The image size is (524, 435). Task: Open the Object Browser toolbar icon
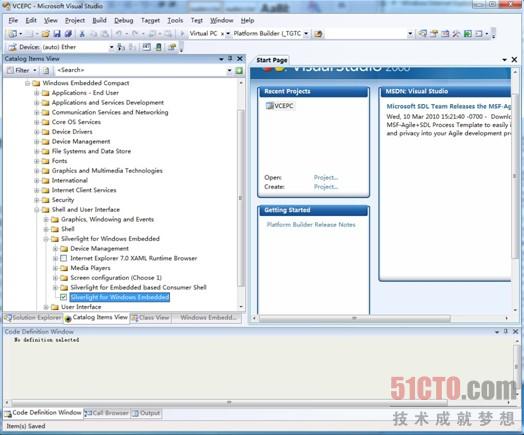445,34
